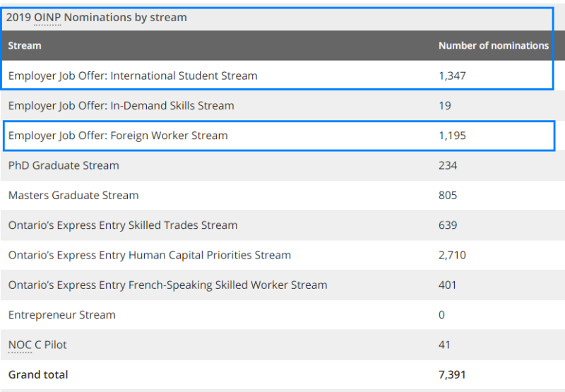Screen dimensions: 565x392
Task: Select the 1,347 nominations value
Action: point(452,76)
